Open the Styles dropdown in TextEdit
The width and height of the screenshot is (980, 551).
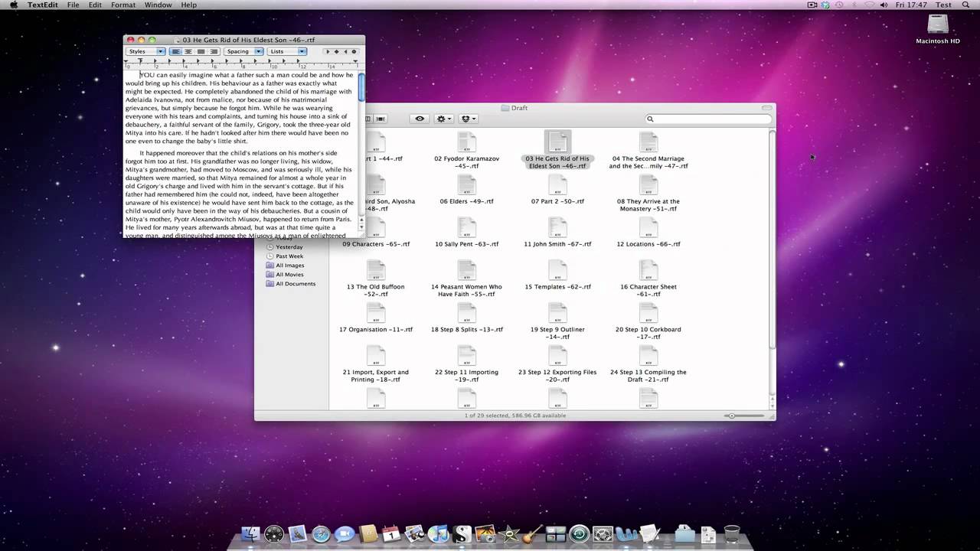pyautogui.click(x=145, y=51)
